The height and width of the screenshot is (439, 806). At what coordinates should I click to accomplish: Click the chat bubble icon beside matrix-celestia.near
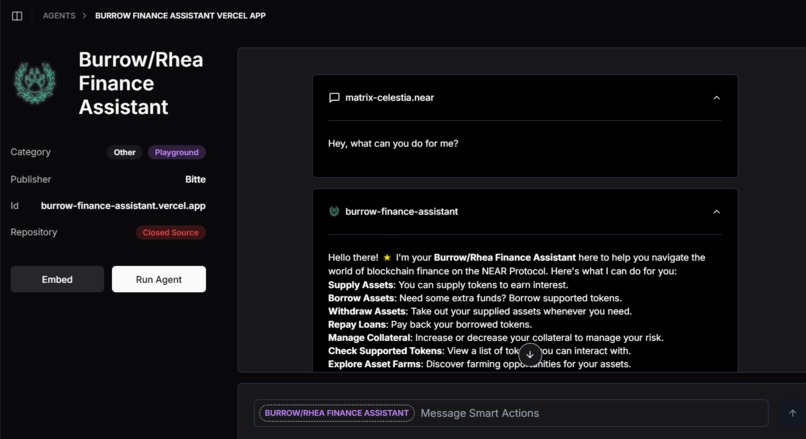point(334,98)
